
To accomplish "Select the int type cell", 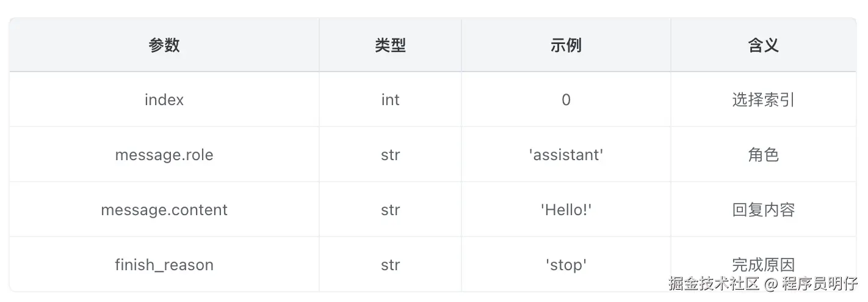I will click(x=390, y=100).
